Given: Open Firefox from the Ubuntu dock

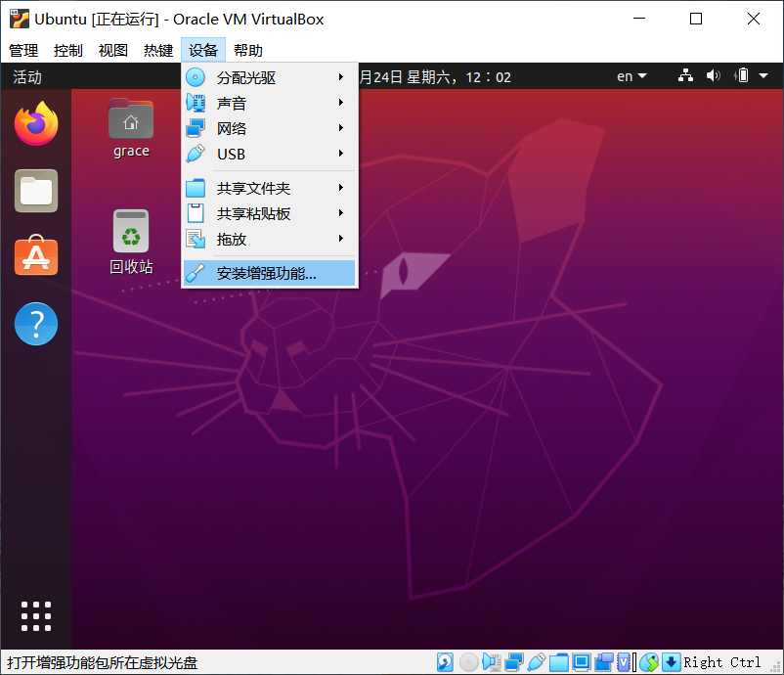Looking at the screenshot, I should tap(36, 124).
